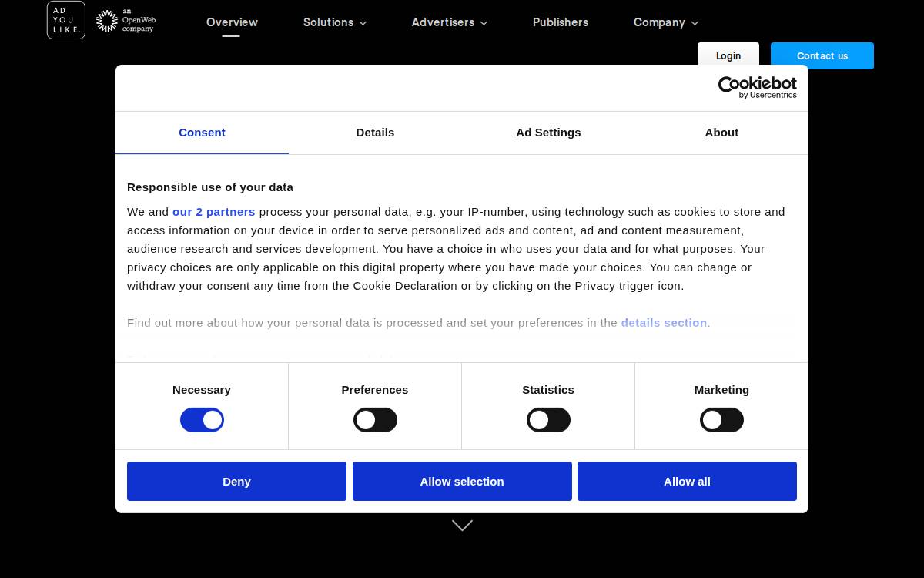Open the 'our 2 partners' link
The image size is (924, 578).
(x=213, y=212)
